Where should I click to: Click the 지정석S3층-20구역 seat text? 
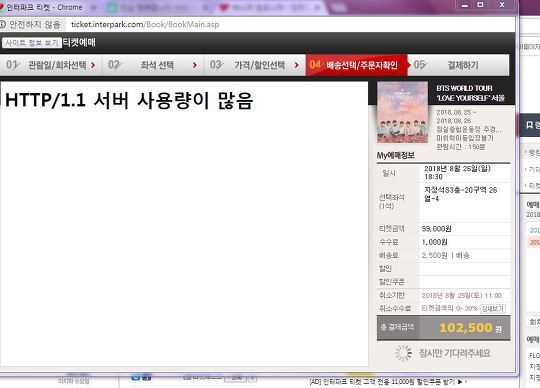460,194
